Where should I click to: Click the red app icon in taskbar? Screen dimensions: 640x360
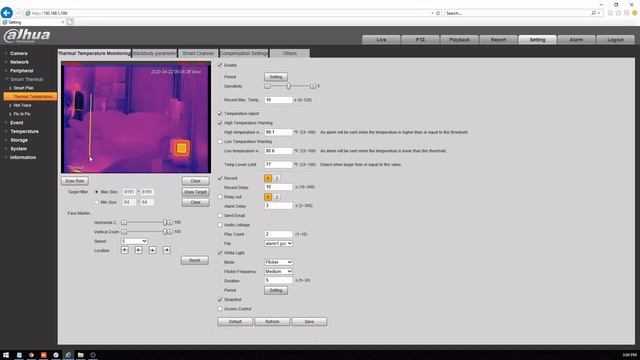44,355
